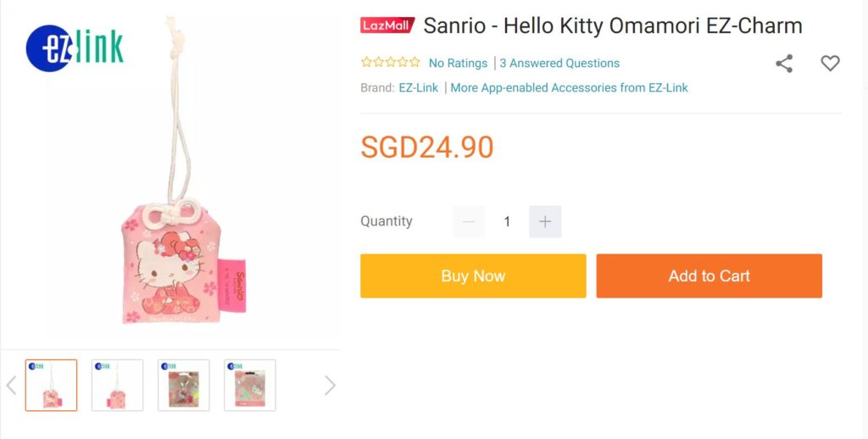The image size is (868, 439).
Task: Show next product thumbnails with right arrow
Action: [x=330, y=386]
